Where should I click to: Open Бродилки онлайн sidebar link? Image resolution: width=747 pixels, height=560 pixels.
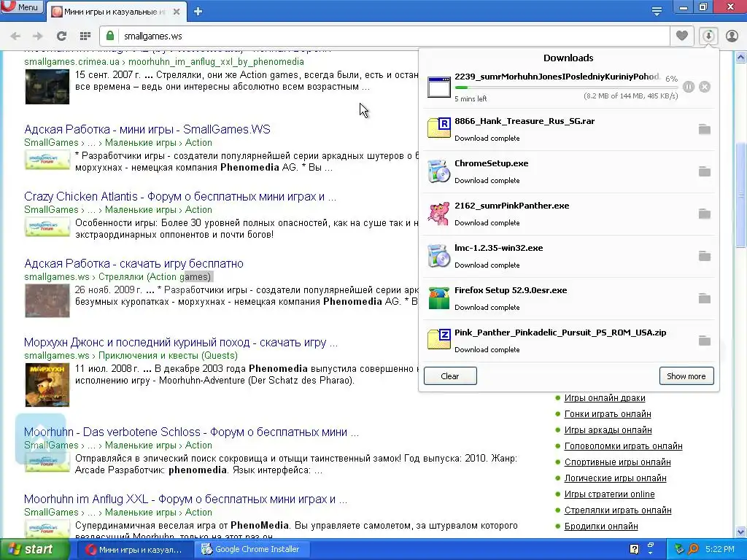pyautogui.click(x=601, y=526)
